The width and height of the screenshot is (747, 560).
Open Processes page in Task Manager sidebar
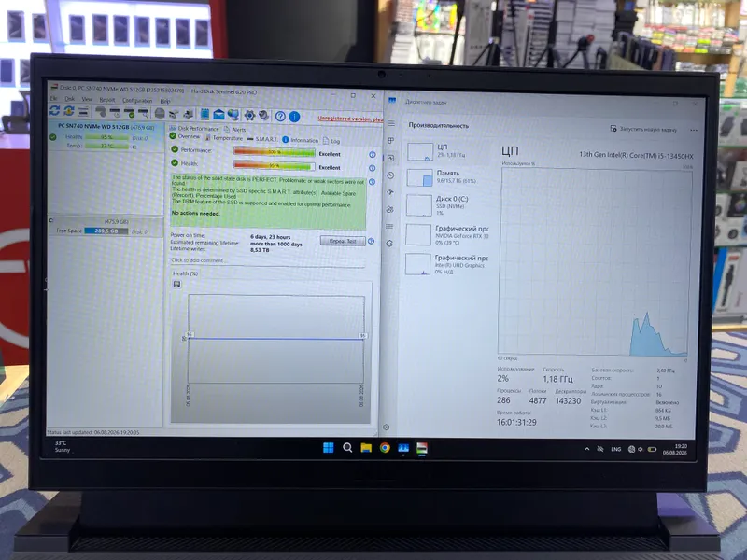click(x=391, y=141)
